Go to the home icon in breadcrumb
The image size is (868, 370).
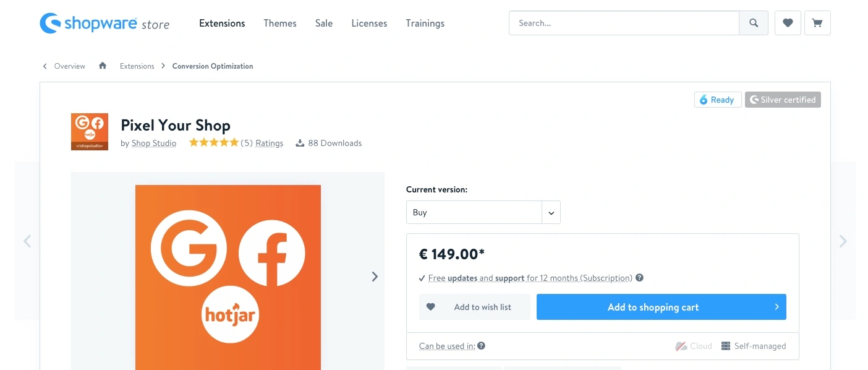pos(103,66)
